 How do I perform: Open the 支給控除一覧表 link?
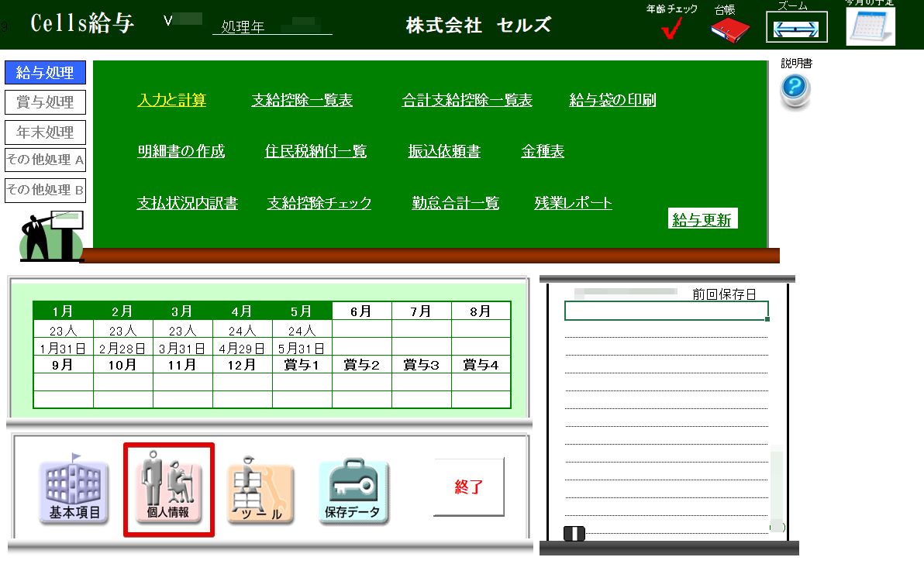click(302, 100)
